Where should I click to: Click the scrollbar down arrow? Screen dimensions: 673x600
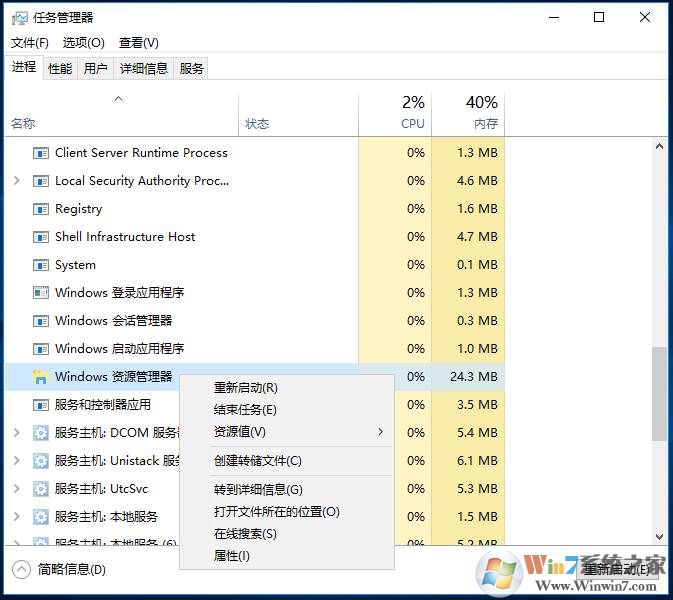[659, 536]
